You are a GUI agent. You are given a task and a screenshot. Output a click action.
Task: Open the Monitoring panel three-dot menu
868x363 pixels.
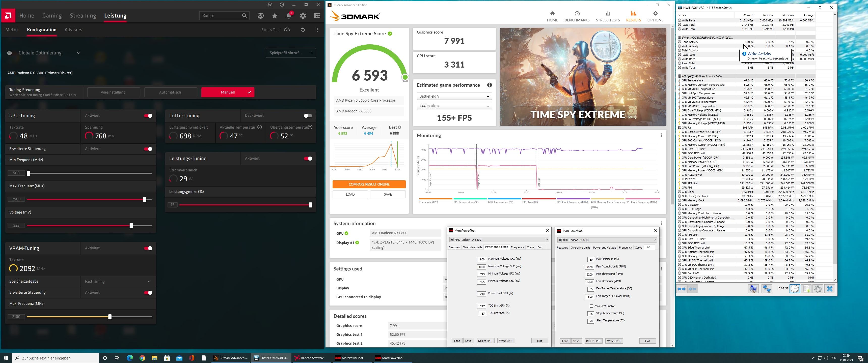coord(661,135)
